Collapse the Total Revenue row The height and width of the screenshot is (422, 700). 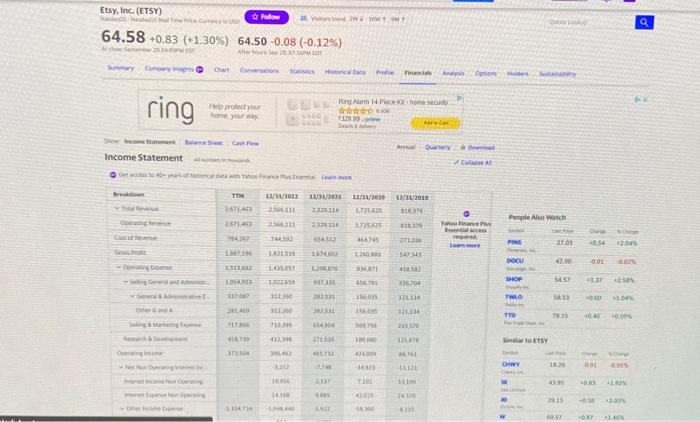coord(117,209)
